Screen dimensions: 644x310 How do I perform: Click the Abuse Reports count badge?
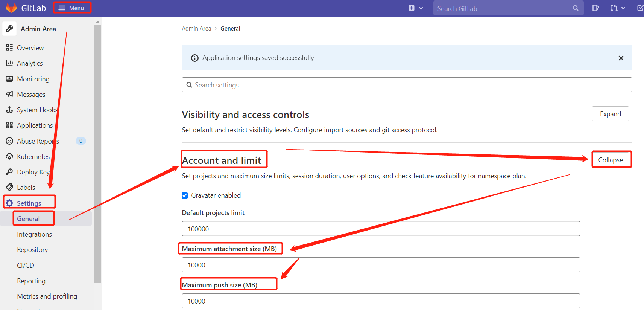click(81, 141)
